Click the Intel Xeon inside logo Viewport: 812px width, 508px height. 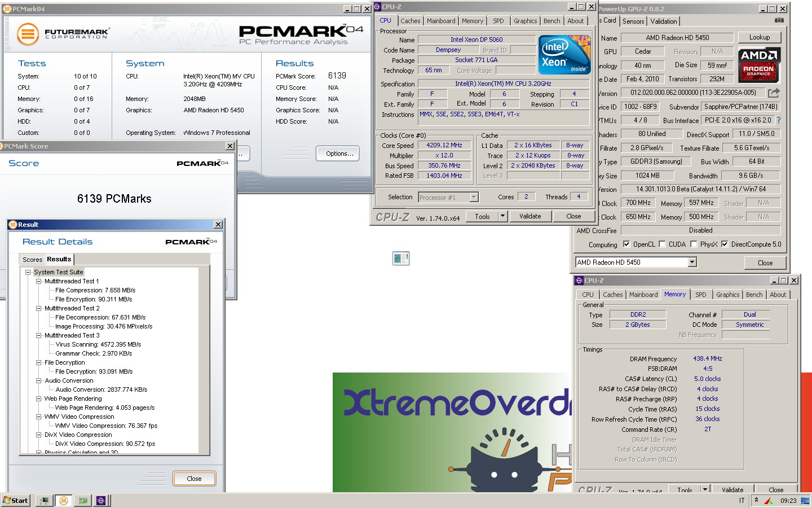(564, 55)
